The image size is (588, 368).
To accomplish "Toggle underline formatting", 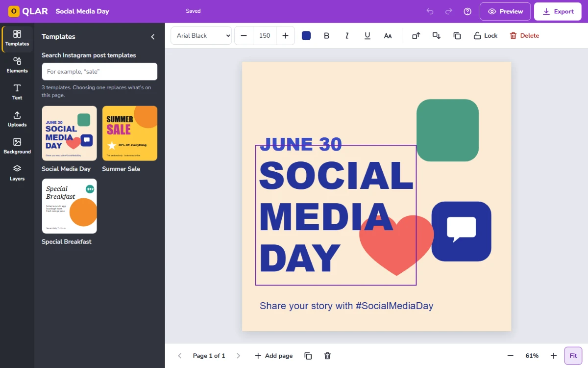I will click(x=367, y=36).
